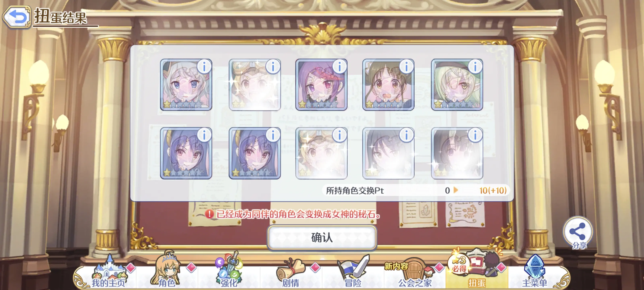Open info on the last bottom-row card
The height and width of the screenshot is (290, 644).
coord(475,135)
